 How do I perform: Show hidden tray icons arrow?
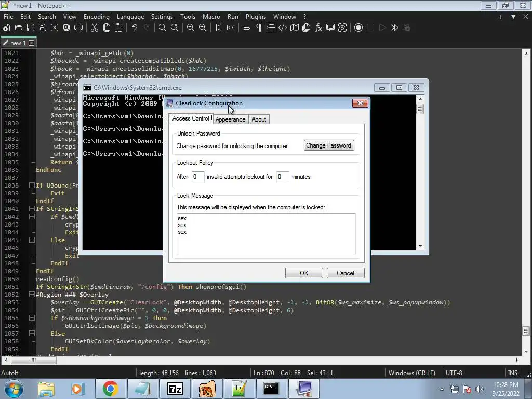click(442, 389)
